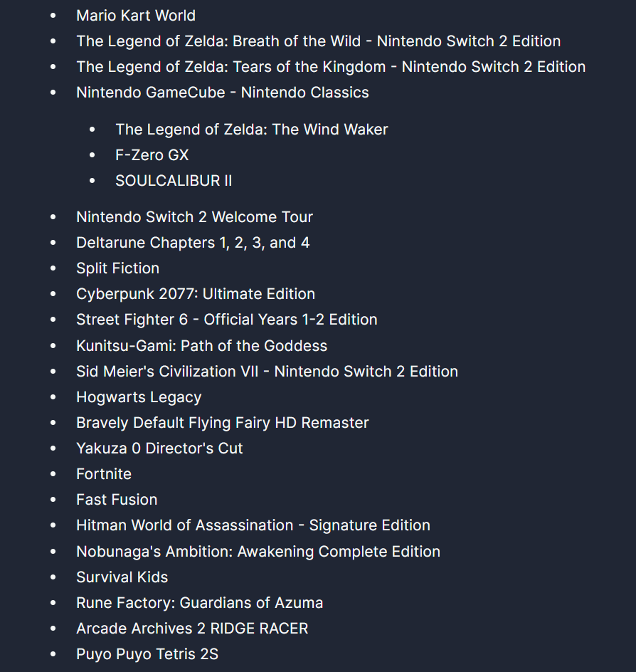The width and height of the screenshot is (636, 672).
Task: Click Kunitsu-Gami: Path of the Goddess
Action: (201, 346)
